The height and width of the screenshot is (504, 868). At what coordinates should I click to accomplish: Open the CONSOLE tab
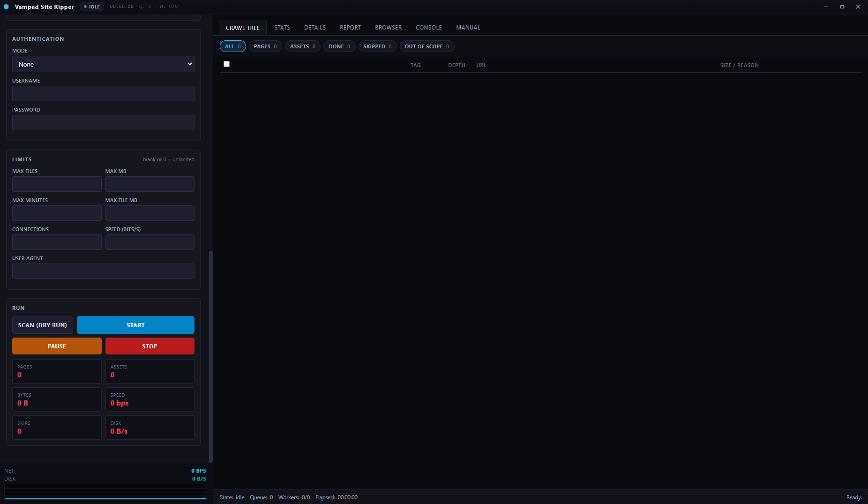click(x=429, y=28)
